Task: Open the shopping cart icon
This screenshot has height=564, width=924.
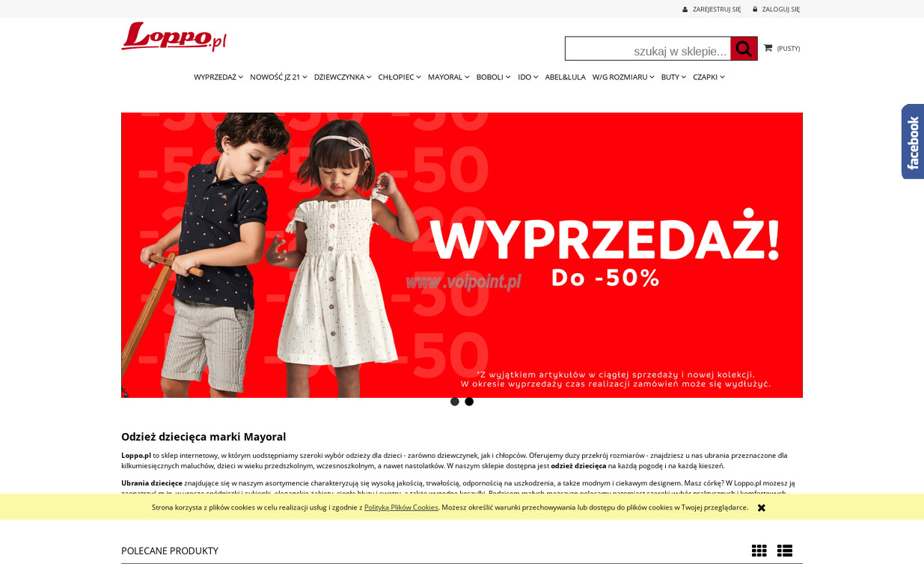Action: point(768,48)
